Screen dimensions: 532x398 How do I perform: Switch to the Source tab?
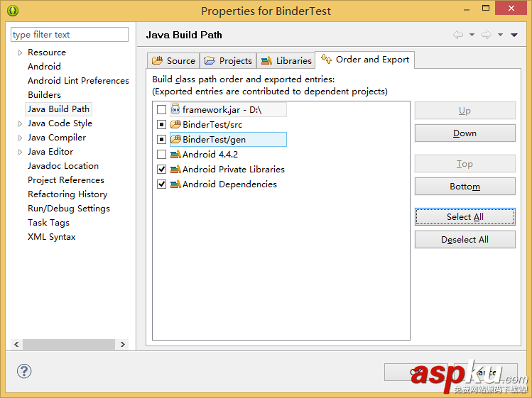173,60
